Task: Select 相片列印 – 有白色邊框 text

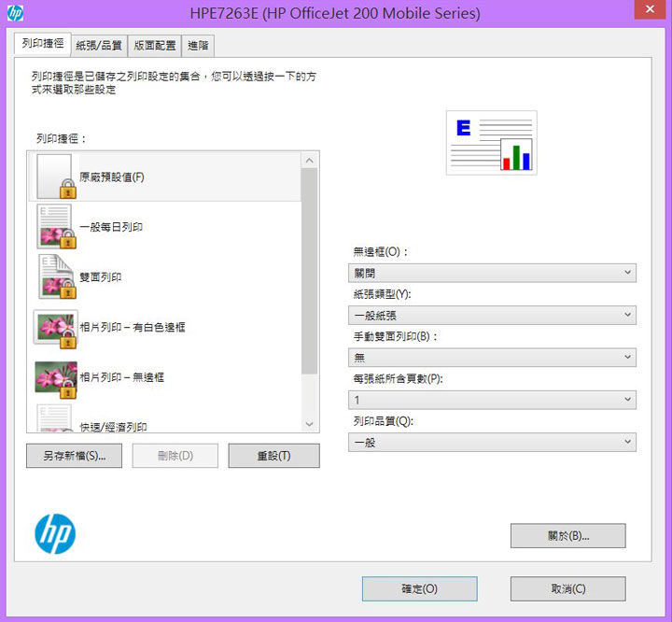Action: pyautogui.click(x=133, y=327)
